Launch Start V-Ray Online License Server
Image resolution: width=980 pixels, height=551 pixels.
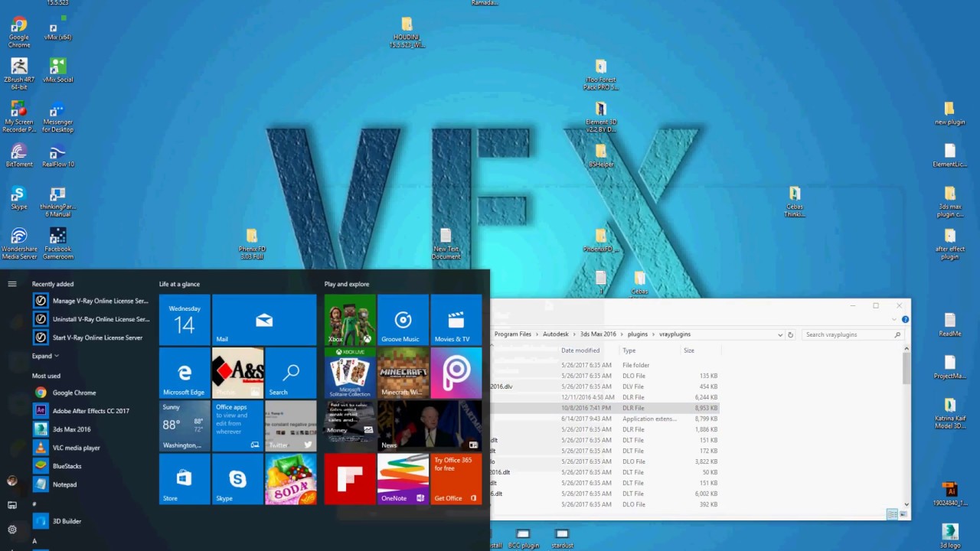click(x=92, y=337)
